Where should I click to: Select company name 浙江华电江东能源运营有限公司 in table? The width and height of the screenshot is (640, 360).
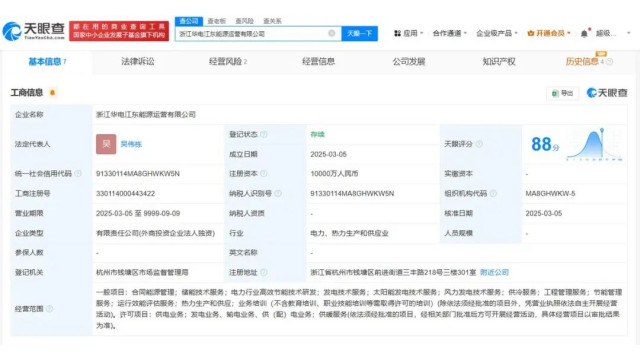coord(146,115)
